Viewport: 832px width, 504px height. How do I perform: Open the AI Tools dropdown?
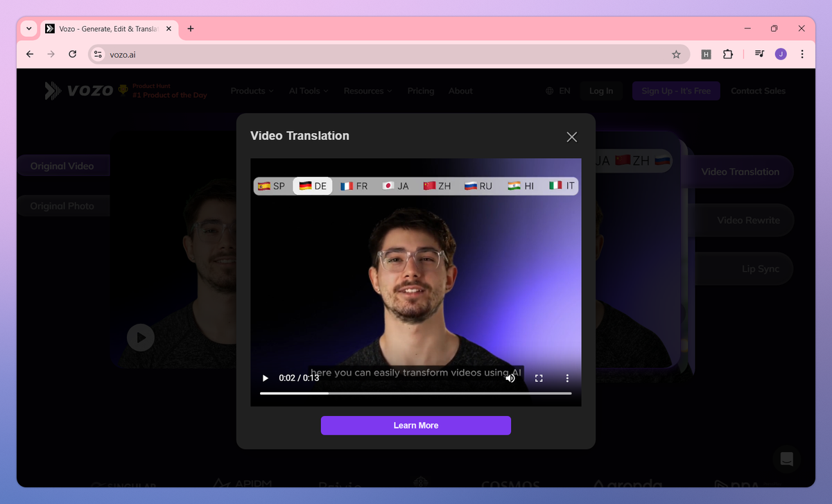(x=308, y=90)
